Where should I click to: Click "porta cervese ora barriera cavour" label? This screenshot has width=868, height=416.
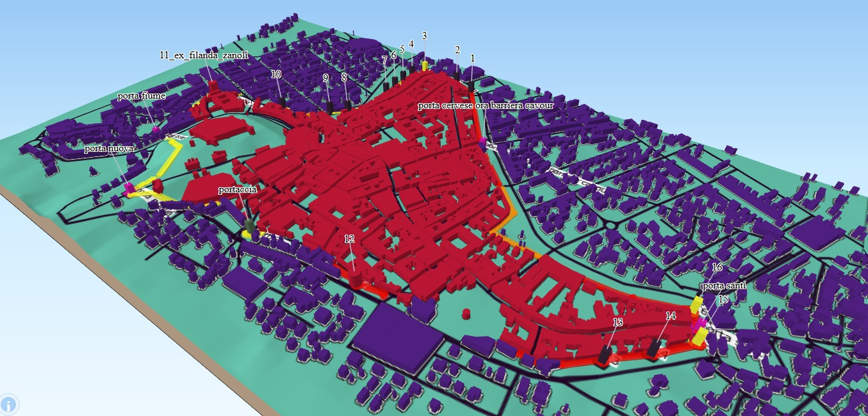click(485, 105)
